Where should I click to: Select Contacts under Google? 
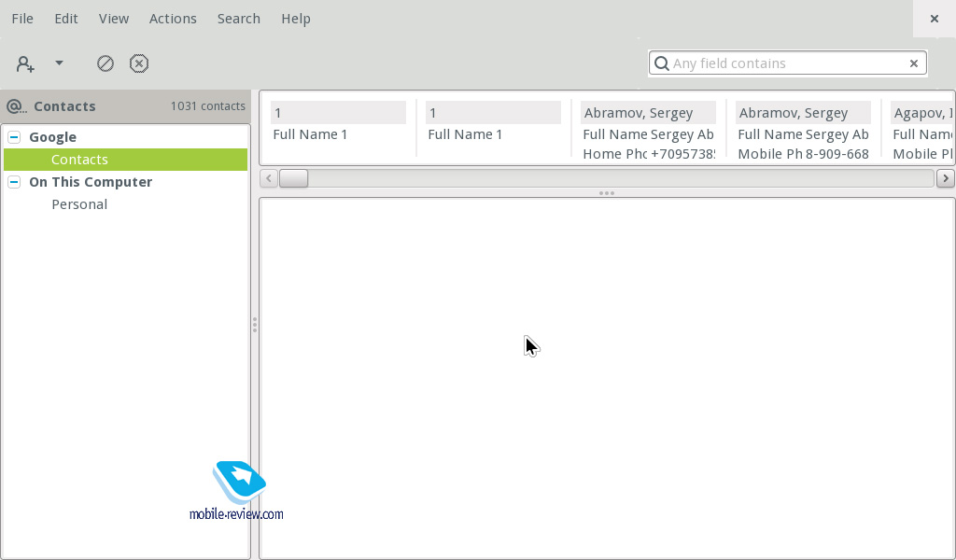[79, 160]
